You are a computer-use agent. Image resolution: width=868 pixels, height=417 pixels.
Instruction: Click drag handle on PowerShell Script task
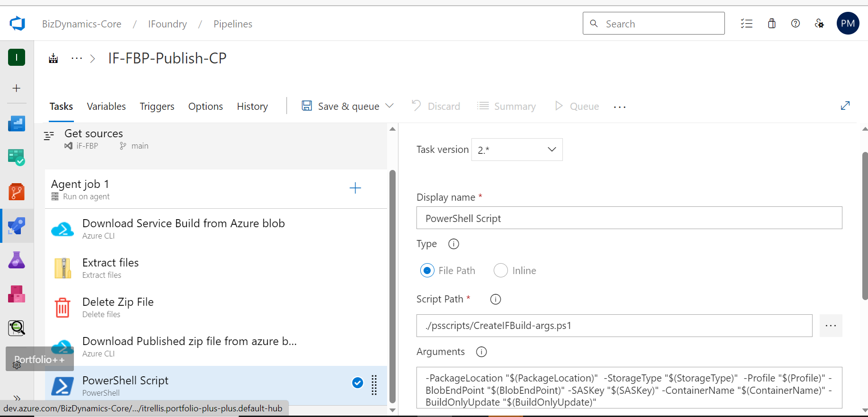pyautogui.click(x=374, y=385)
